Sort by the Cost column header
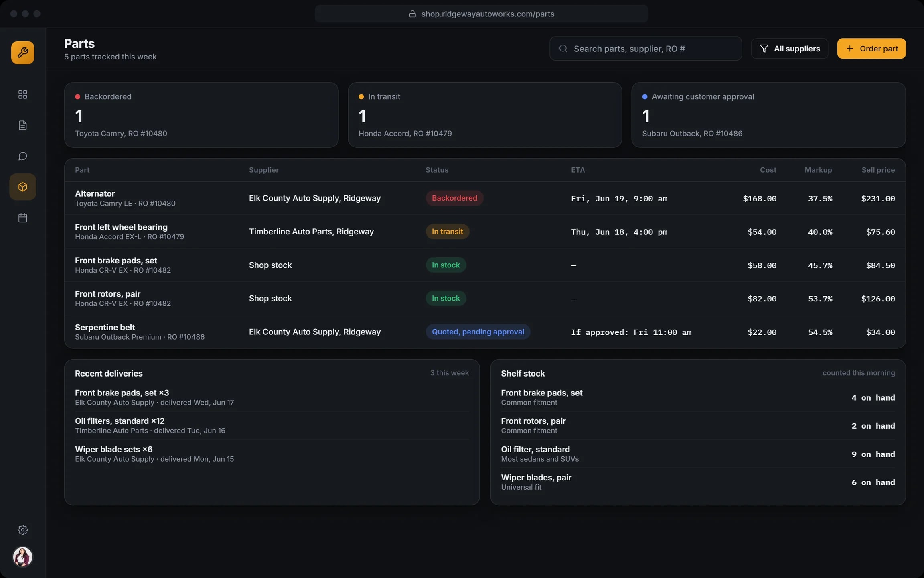 (768, 170)
